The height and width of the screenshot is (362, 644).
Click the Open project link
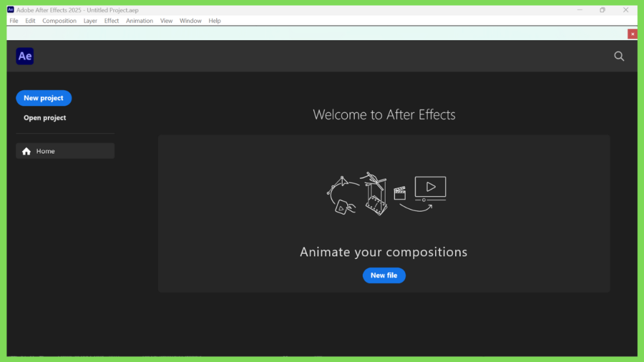click(45, 118)
